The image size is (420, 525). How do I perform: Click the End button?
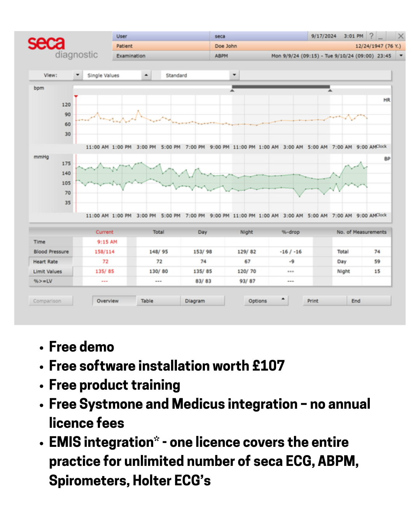point(369,301)
